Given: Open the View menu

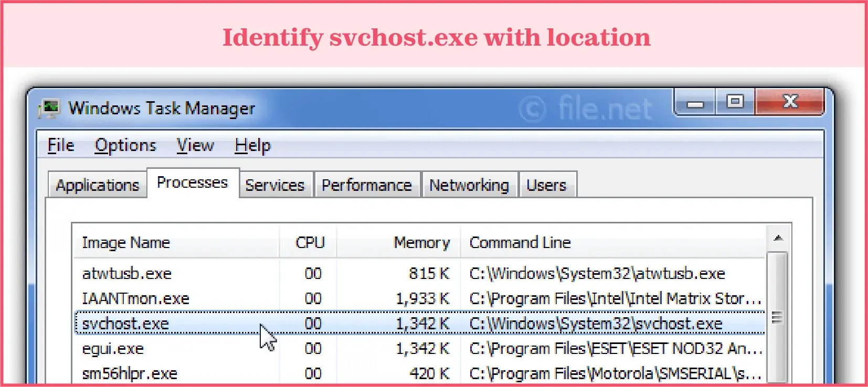Looking at the screenshot, I should pos(195,145).
